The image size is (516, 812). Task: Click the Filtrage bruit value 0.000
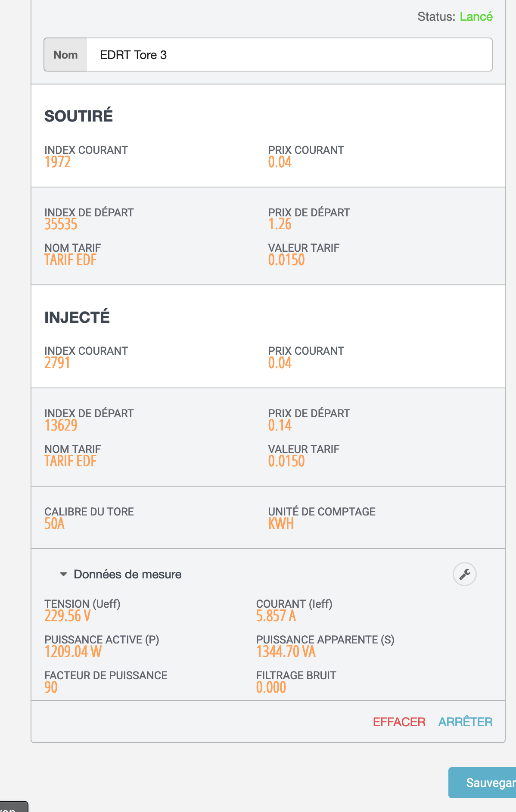(x=271, y=687)
